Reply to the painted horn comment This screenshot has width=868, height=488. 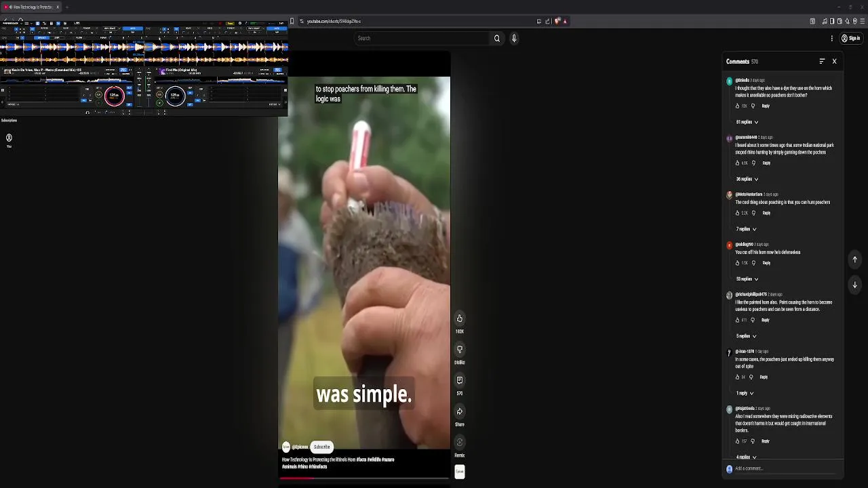(766, 320)
